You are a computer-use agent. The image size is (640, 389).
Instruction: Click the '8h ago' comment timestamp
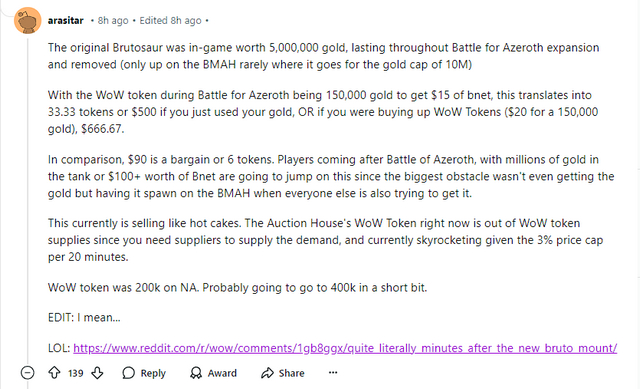[x=113, y=20]
